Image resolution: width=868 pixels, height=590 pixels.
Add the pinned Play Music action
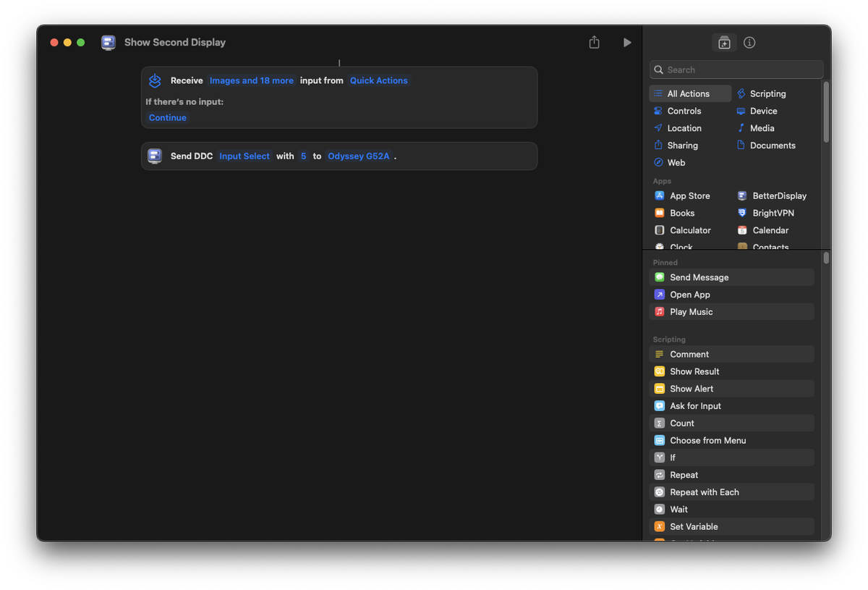pos(731,312)
